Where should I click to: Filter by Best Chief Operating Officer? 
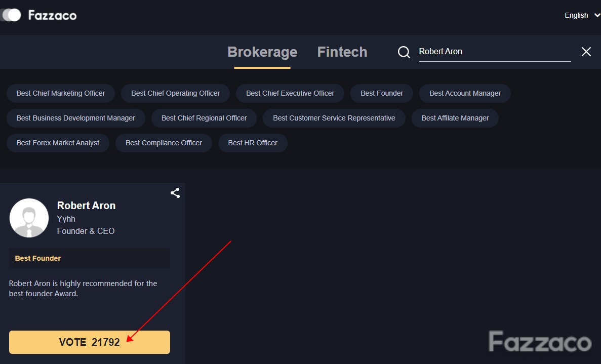coord(176,93)
